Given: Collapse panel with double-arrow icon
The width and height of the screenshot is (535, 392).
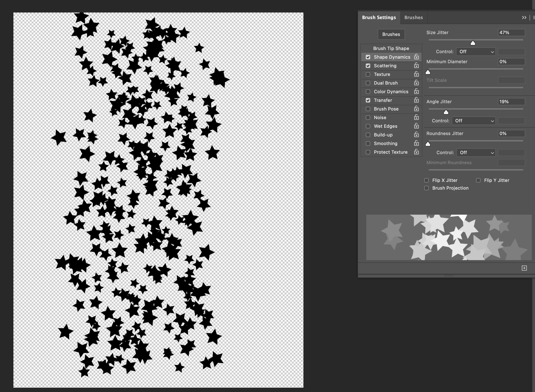Looking at the screenshot, I should coord(524,18).
